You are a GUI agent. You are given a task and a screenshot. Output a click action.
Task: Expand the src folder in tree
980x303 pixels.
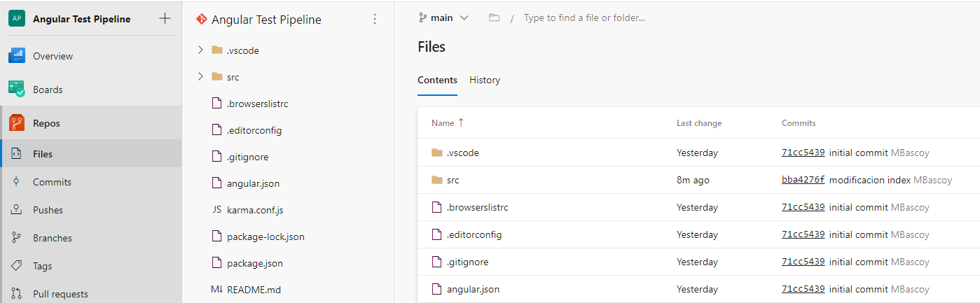point(200,77)
